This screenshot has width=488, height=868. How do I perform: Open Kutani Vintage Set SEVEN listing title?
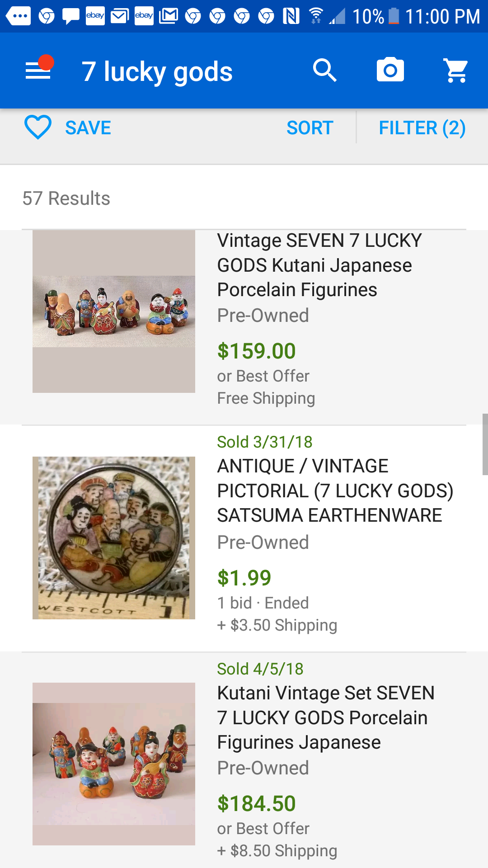point(325,717)
